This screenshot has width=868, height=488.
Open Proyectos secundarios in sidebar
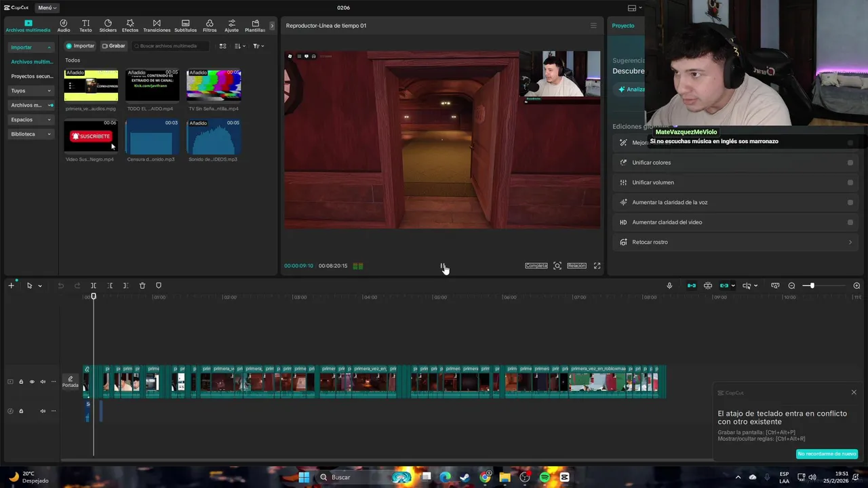[31, 77]
